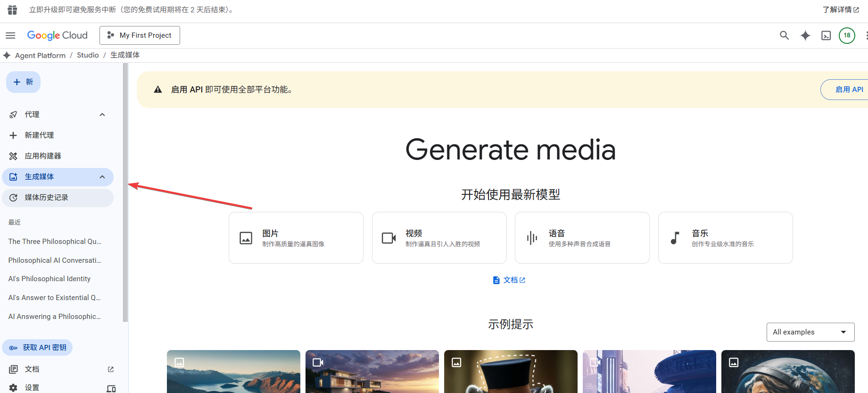Click the key icon in 获取 API 密钥
This screenshot has height=393, width=868.
13,348
